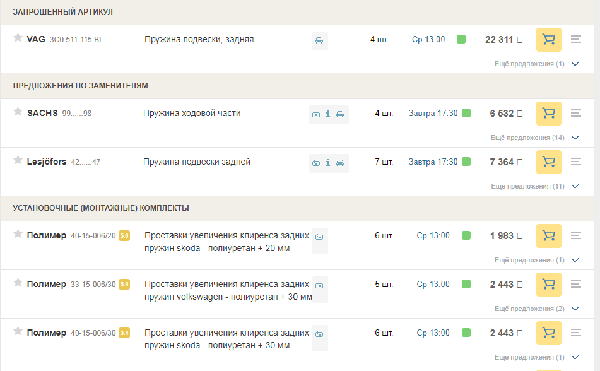This screenshot has height=371, width=600.
Task: Click green availability square in SACHS row
Action: pyautogui.click(x=466, y=113)
